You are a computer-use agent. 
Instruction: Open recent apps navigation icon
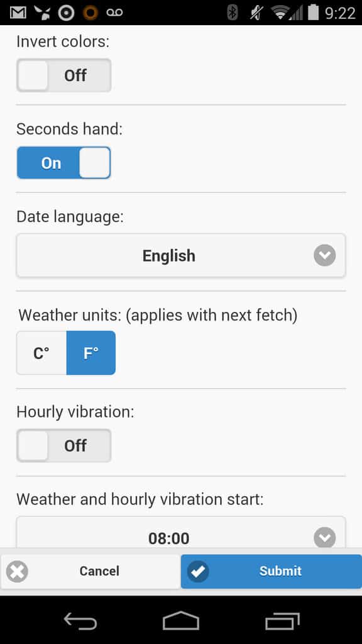(282, 620)
